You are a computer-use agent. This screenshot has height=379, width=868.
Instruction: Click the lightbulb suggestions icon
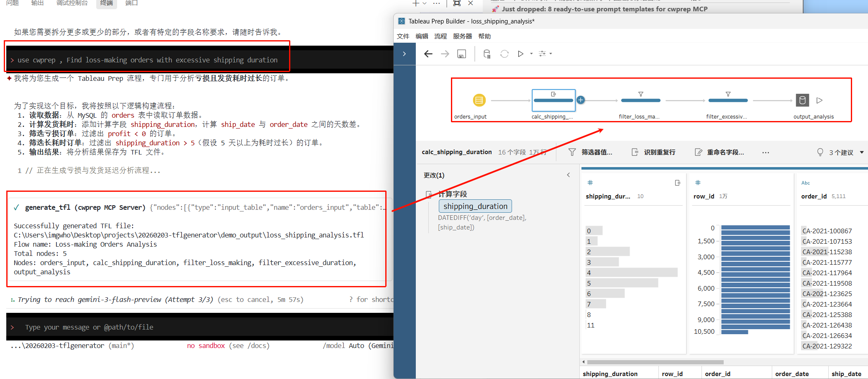820,152
